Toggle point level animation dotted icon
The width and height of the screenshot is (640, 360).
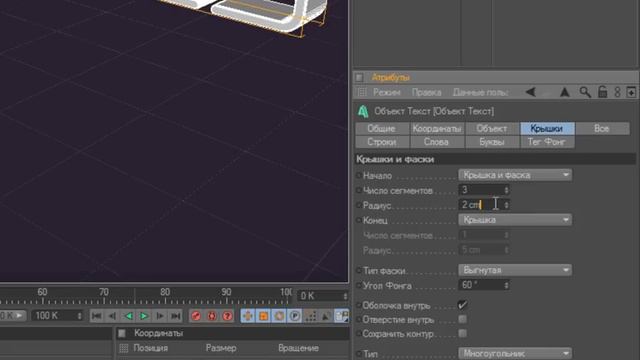pyautogui.click(x=310, y=316)
